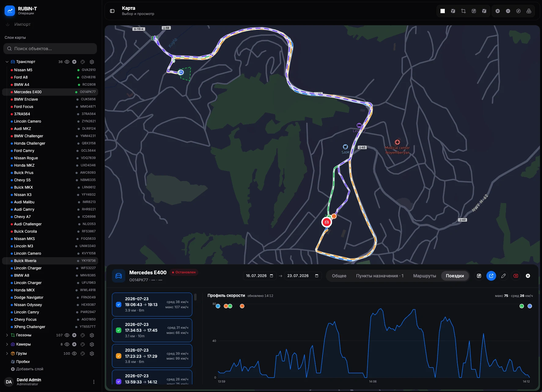Switch to the Маршруты tab

425,276
